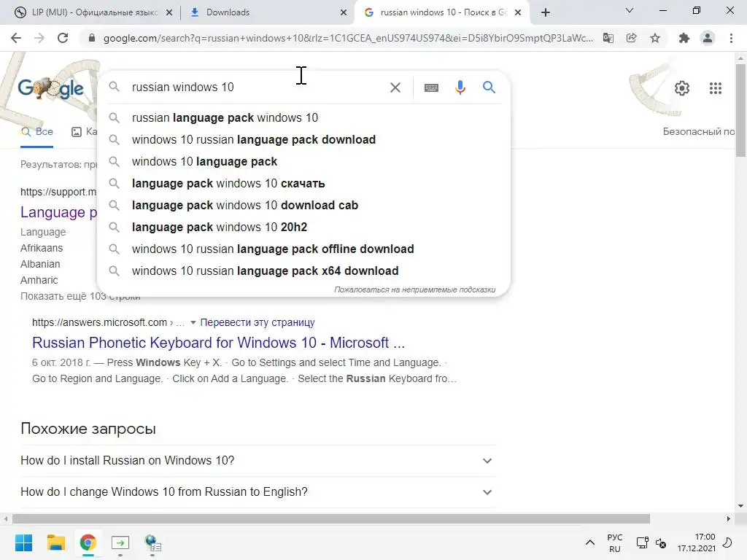Viewport: 747px width, 560px height.
Task: Share this page via share icon
Action: [632, 38]
